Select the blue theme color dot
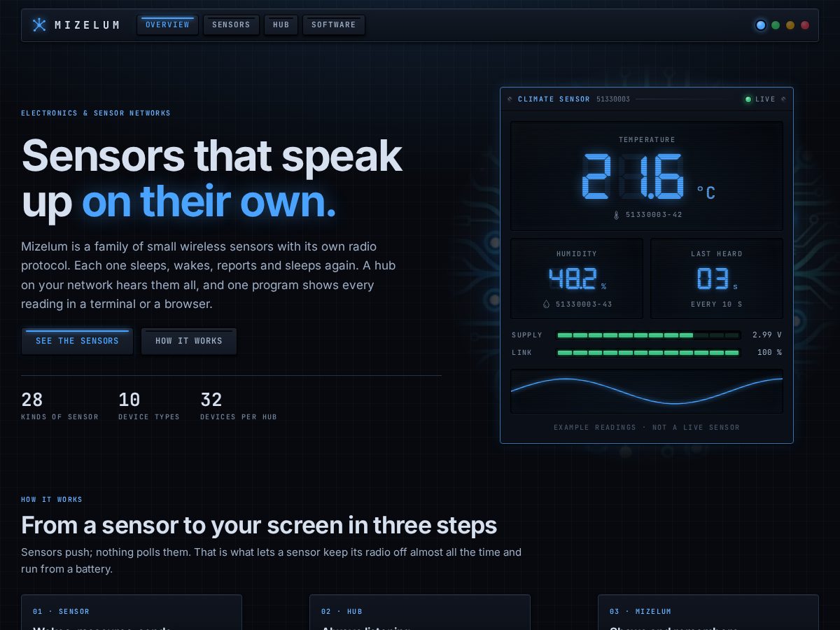Viewport: 840px width, 630px height. 761,25
